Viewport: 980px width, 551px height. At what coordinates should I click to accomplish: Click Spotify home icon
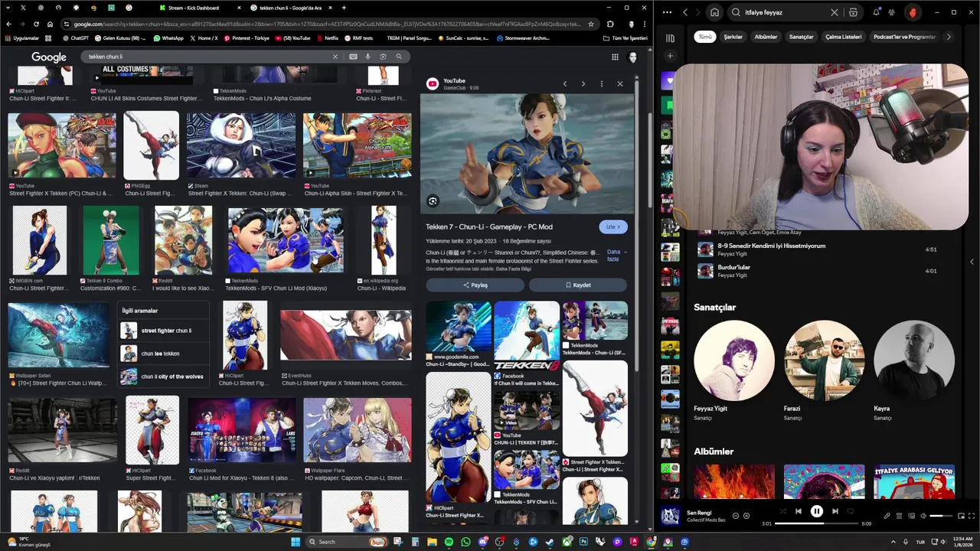[714, 12]
